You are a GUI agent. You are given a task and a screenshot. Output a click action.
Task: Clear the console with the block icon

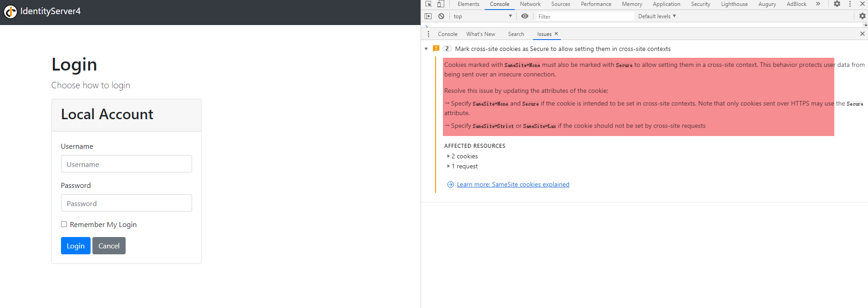click(441, 16)
